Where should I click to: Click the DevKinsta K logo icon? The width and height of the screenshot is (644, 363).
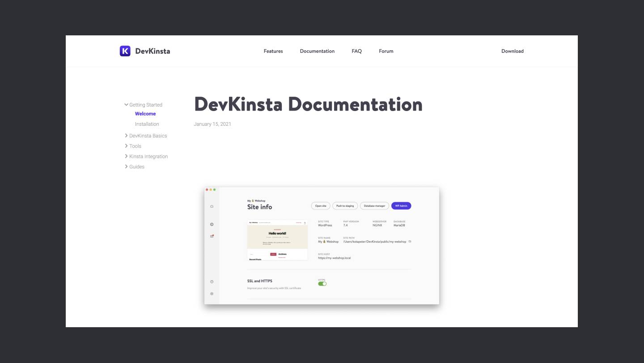coord(125,51)
